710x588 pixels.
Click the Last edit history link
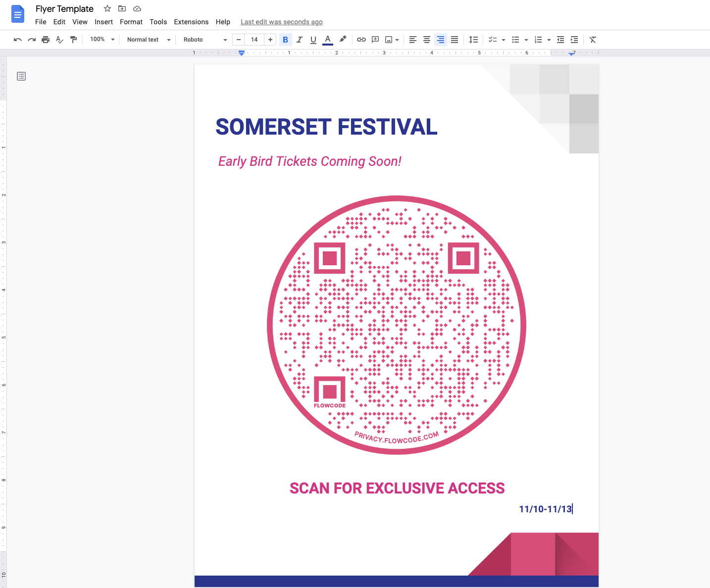[x=281, y=22]
